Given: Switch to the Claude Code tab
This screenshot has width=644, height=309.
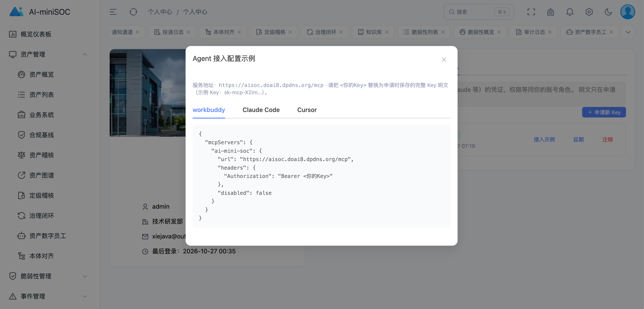Looking at the screenshot, I should 261,110.
